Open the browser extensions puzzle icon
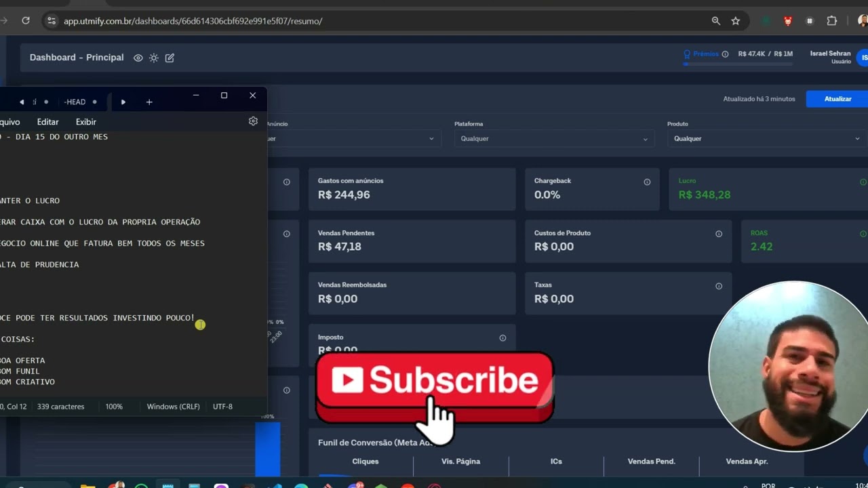 [x=832, y=21]
